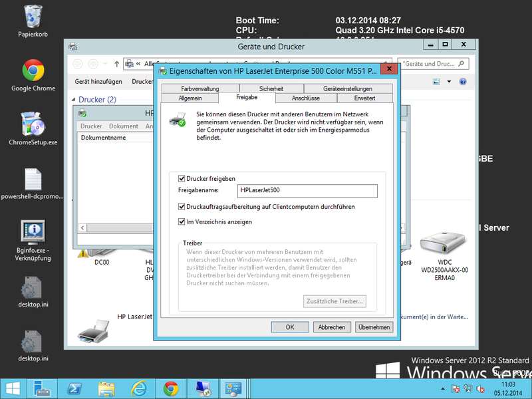Select powershell-dcpromo text file icon
532x399 pixels.
tap(33, 184)
